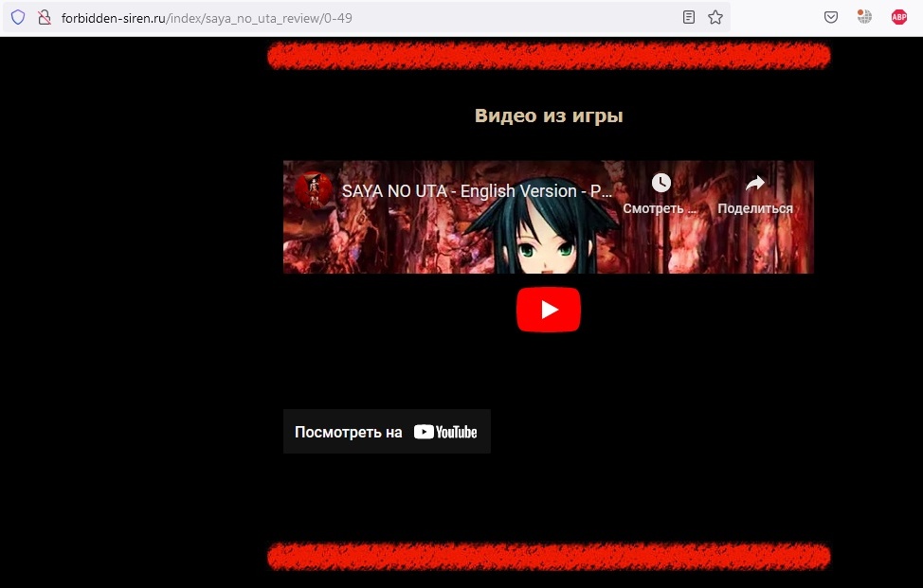Click the forbidden-siren.ru address bar URL
Screen dimensions: 923x588
(x=207, y=18)
